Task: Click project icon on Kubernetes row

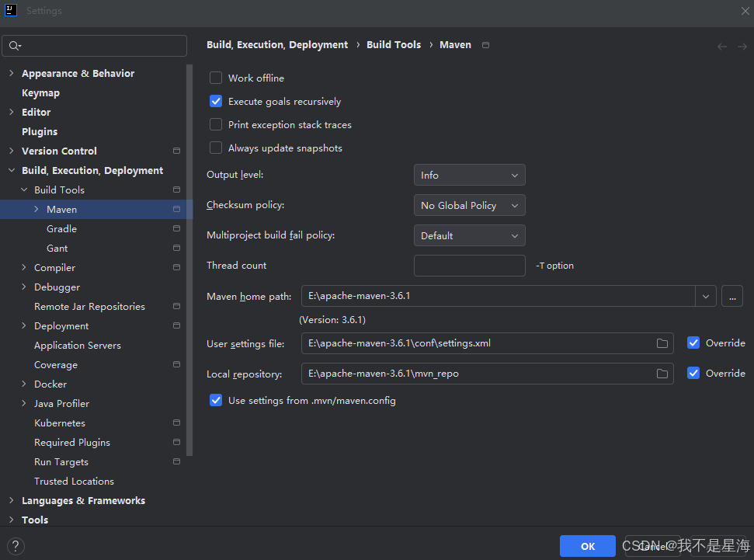Action: (x=176, y=423)
